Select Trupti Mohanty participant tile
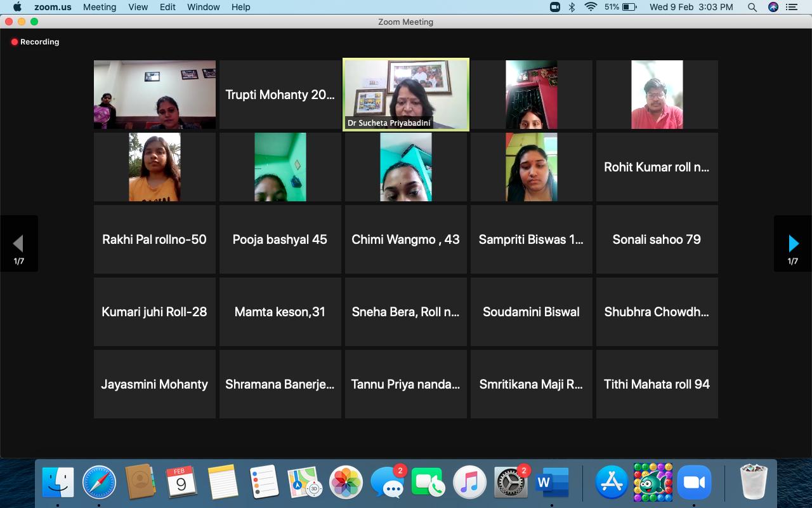The height and width of the screenshot is (508, 812). point(280,95)
